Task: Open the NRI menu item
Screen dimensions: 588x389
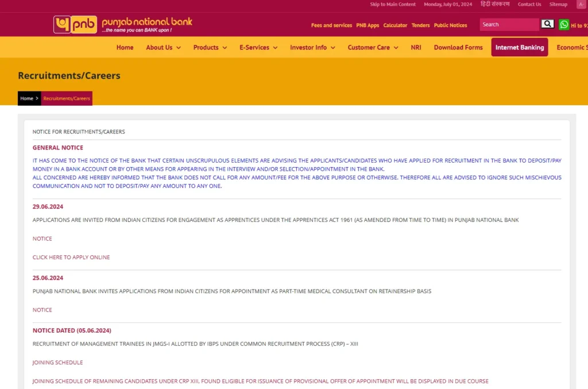Action: pos(416,47)
